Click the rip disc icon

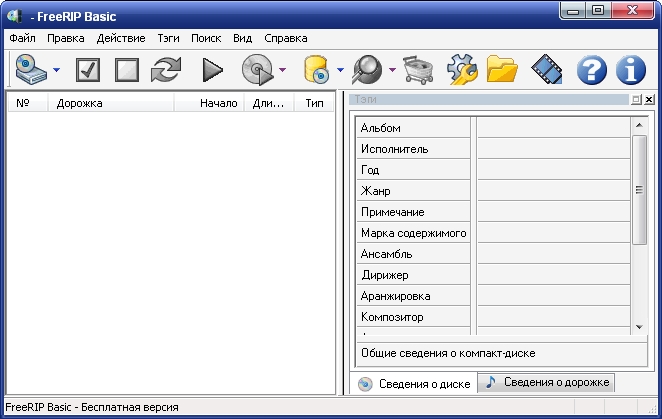coord(259,70)
